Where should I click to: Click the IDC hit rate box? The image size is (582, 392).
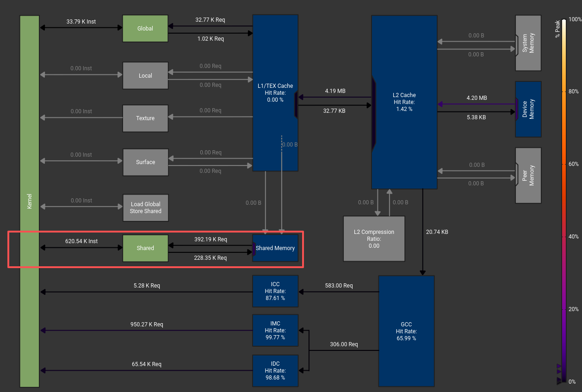coord(275,371)
